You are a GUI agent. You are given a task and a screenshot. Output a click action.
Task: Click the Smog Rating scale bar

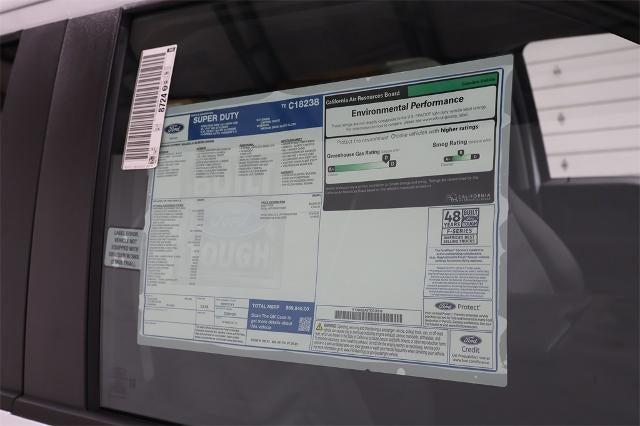click(x=457, y=157)
